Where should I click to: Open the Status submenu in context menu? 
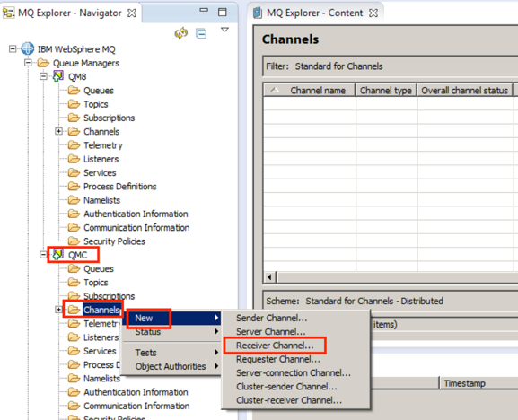click(x=171, y=331)
